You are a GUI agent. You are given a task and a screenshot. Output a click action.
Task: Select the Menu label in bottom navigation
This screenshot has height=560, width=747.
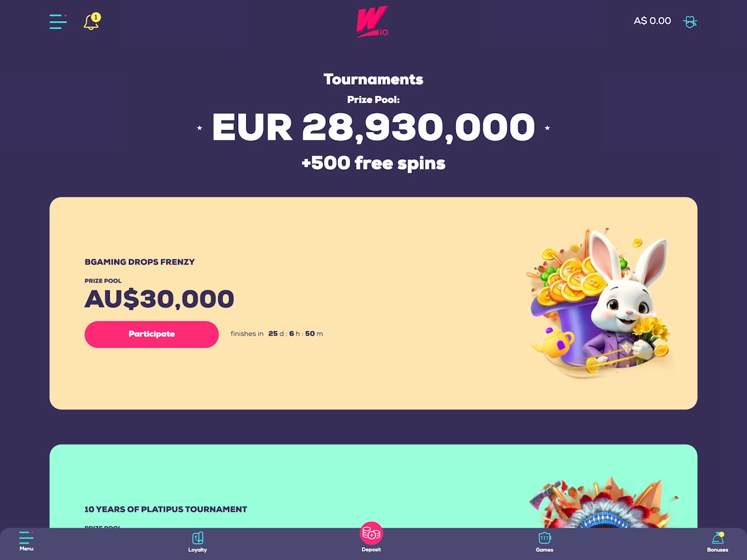pyautogui.click(x=26, y=549)
